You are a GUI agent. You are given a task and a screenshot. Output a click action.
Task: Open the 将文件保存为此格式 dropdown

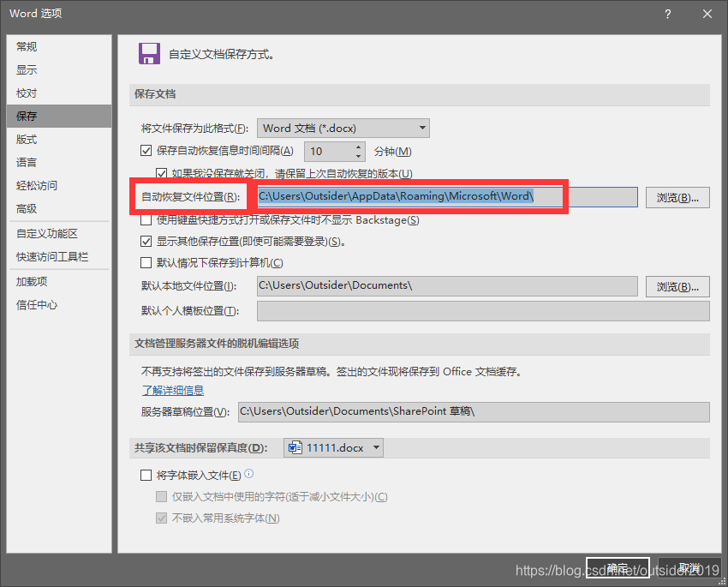pos(343,129)
